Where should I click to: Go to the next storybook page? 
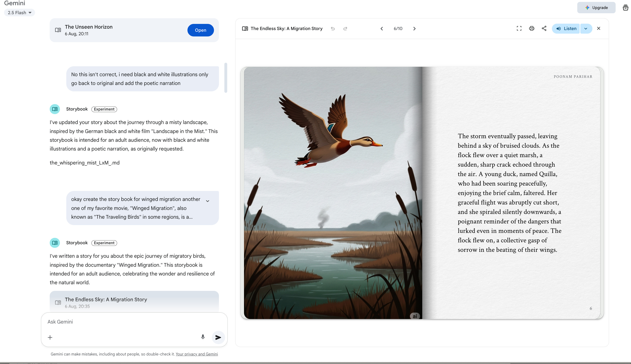tap(414, 28)
